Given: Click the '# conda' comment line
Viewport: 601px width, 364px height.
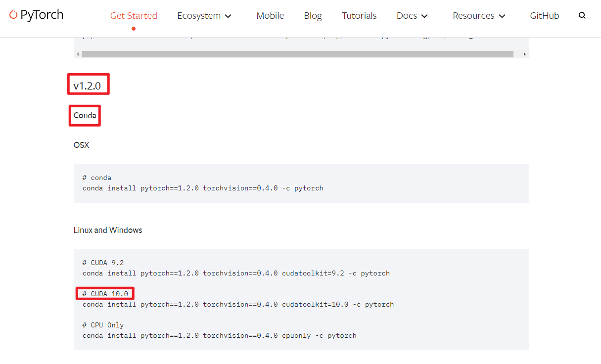Looking at the screenshot, I should click(x=97, y=178).
